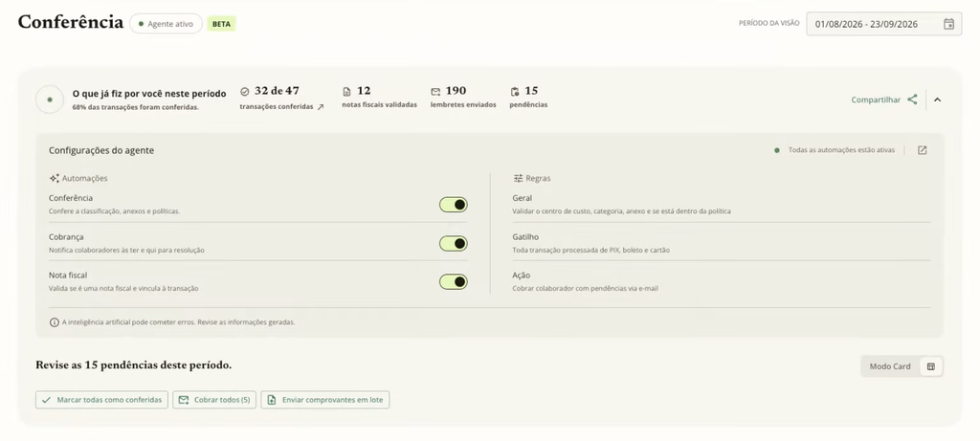The height and width of the screenshot is (441, 980).
Task: Click the arrow icon beside transações conferidas
Action: pyautogui.click(x=320, y=107)
